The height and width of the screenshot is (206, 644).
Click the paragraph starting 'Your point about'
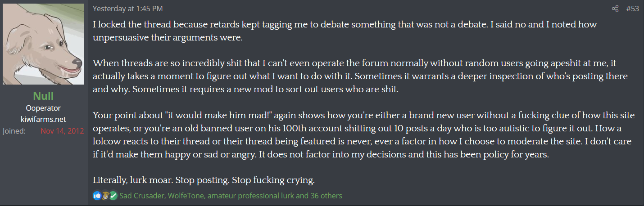364,134
